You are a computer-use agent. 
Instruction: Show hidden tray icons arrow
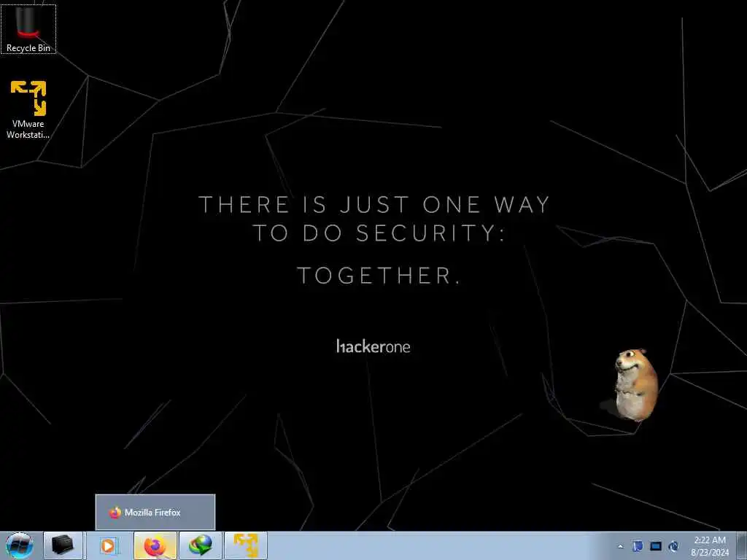coord(620,546)
